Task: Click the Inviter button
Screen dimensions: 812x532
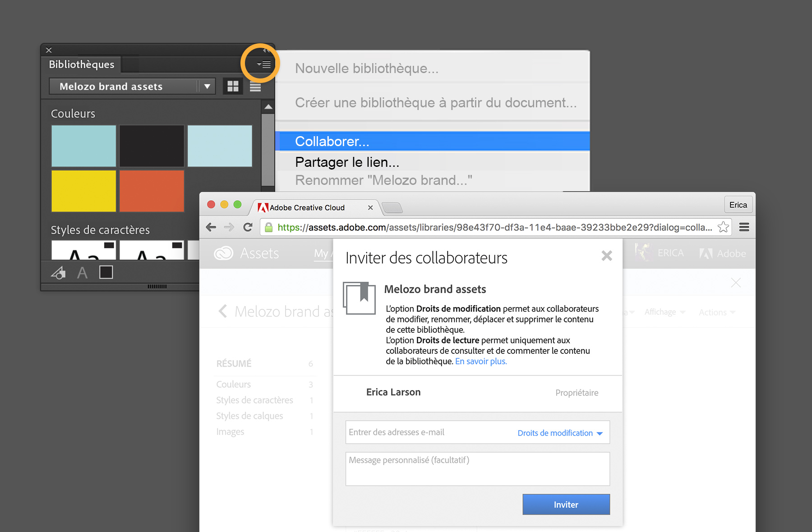Action: 566,504
